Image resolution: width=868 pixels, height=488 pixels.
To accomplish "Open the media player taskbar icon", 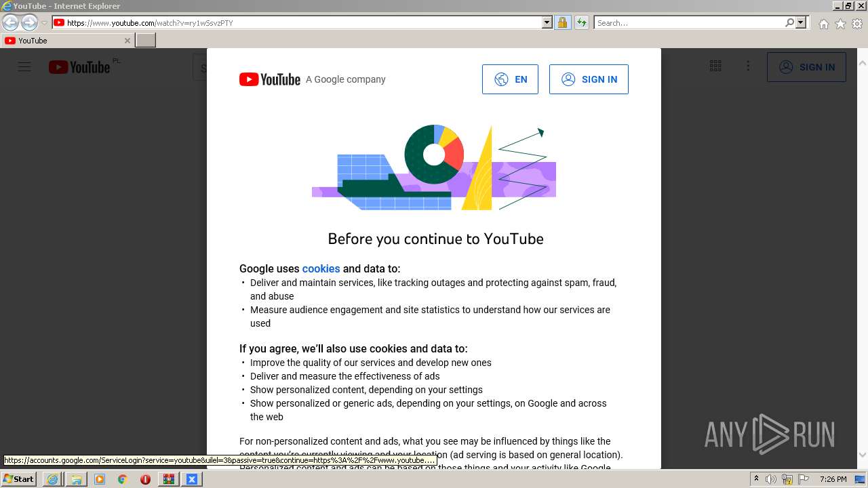I will (100, 479).
